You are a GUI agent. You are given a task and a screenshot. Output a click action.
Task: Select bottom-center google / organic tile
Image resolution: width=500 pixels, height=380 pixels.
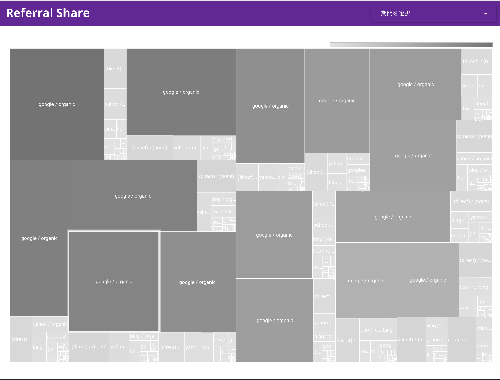pyautogui.click(x=274, y=320)
